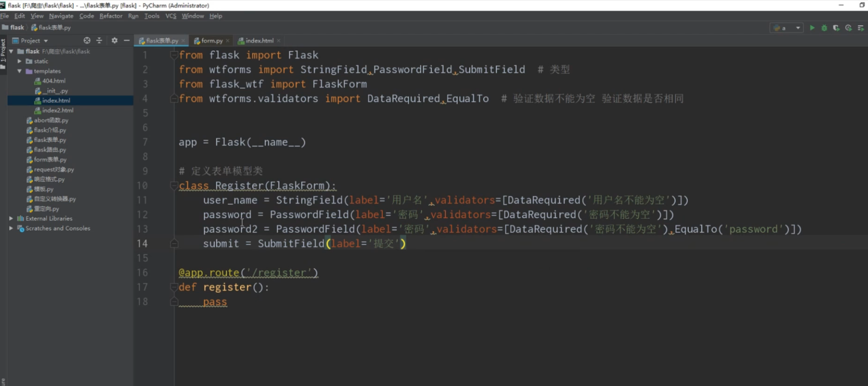868x386 pixels.
Task: Expand External Libraries node
Action: 11,218
